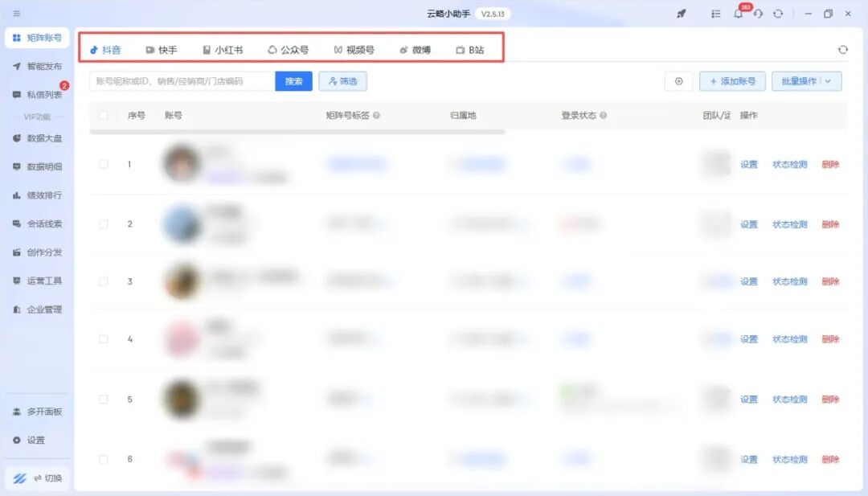Click the 添加账号 button
Image resolution: width=868 pixels, height=496 pixels.
732,81
